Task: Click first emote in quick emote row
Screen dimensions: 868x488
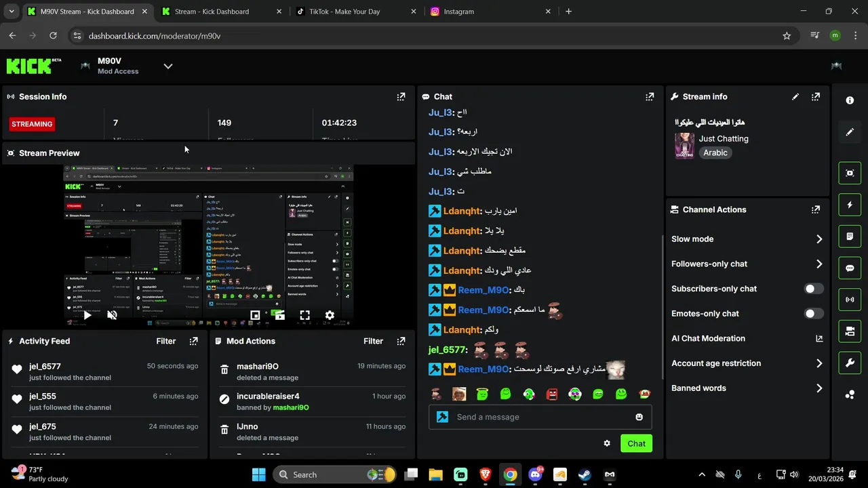Action: pyautogui.click(x=436, y=394)
